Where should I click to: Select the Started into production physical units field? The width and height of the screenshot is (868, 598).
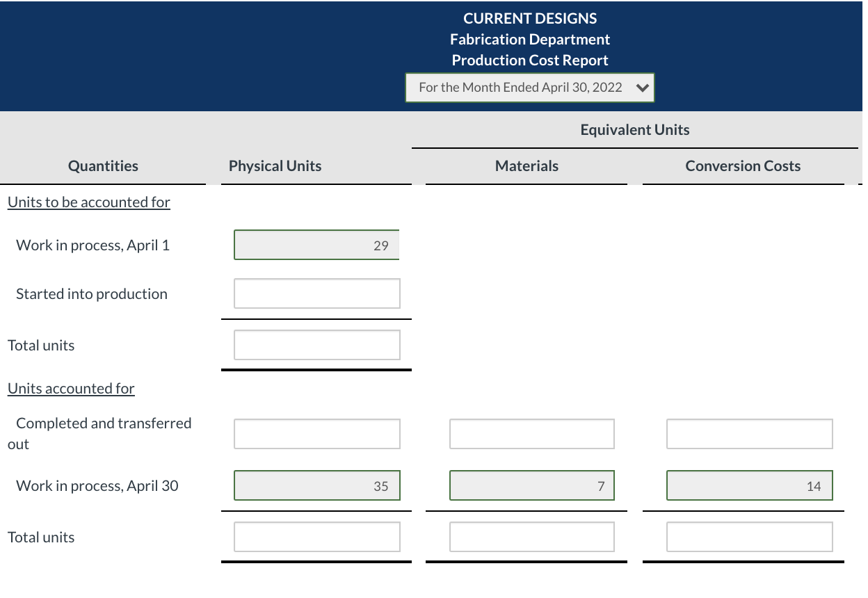pyautogui.click(x=317, y=293)
